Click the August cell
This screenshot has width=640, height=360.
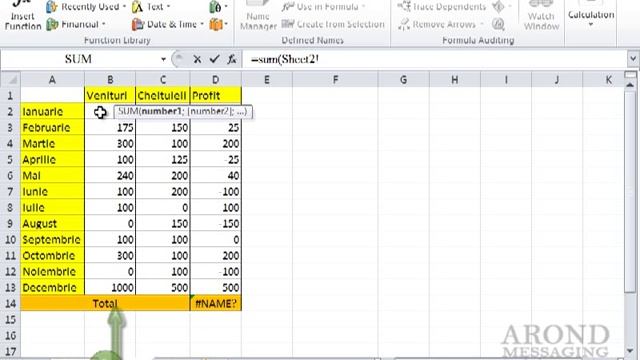[x=52, y=224]
